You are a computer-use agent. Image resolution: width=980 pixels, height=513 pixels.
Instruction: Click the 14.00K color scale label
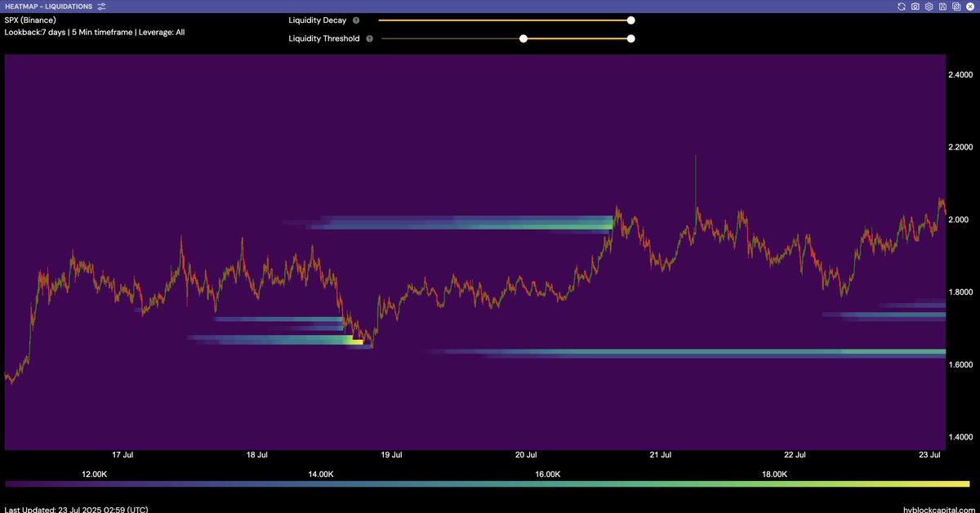pyautogui.click(x=321, y=474)
